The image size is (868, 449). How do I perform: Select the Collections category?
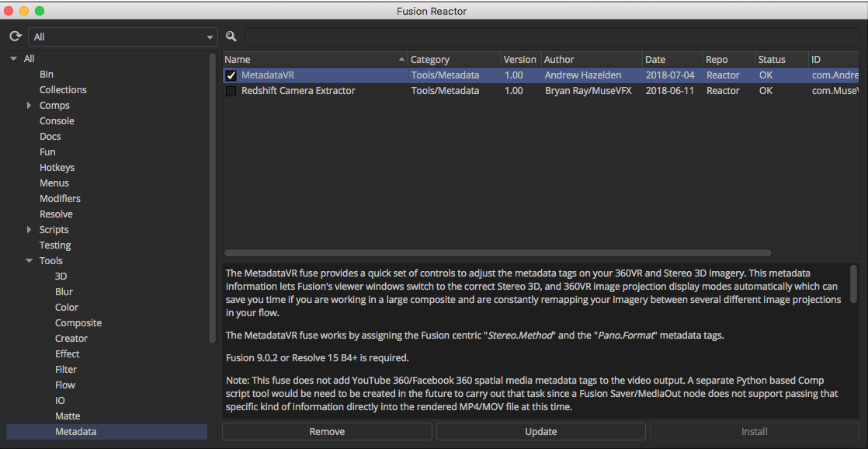click(x=63, y=89)
